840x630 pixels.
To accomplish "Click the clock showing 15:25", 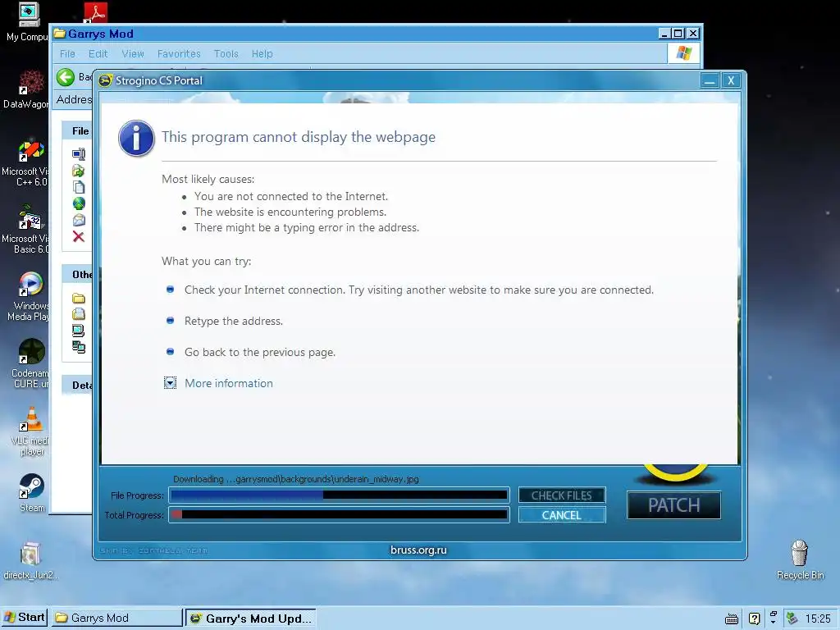I will pyautogui.click(x=818, y=619).
